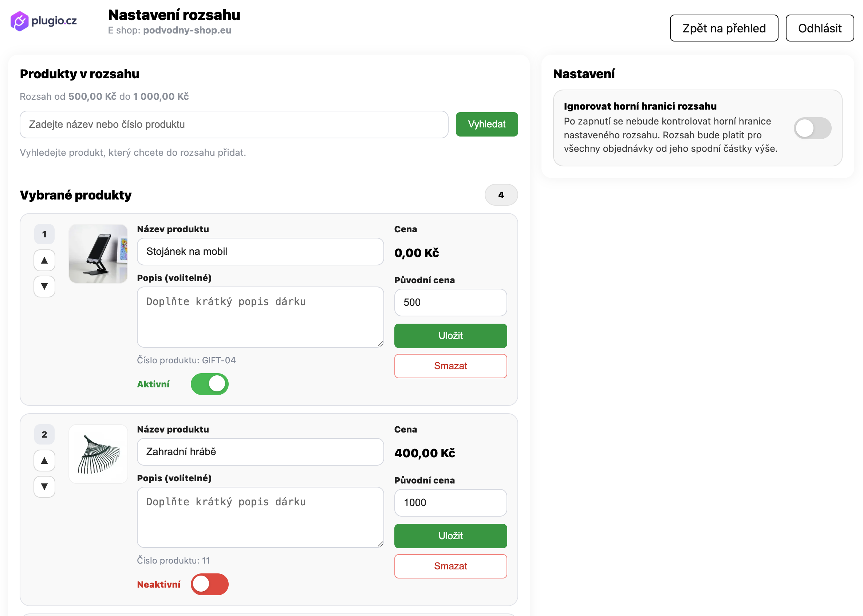Go back via Zpět na přehled
The height and width of the screenshot is (616, 863).
[724, 28]
